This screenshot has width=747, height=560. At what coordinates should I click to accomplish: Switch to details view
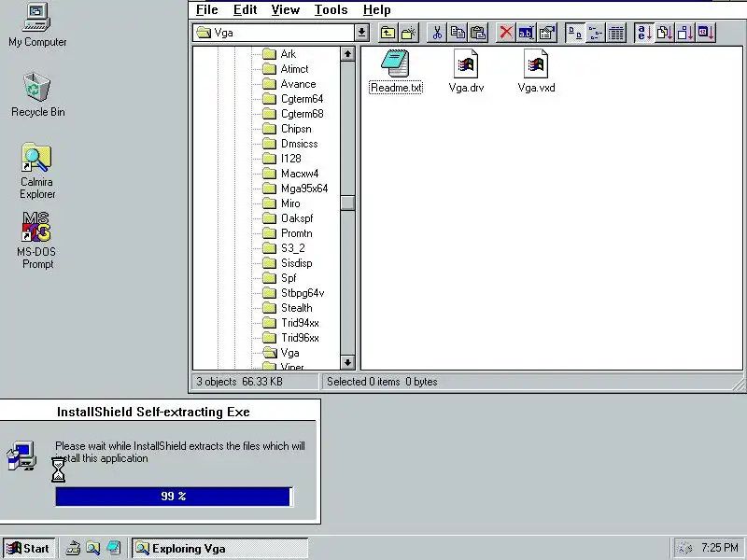click(616, 33)
